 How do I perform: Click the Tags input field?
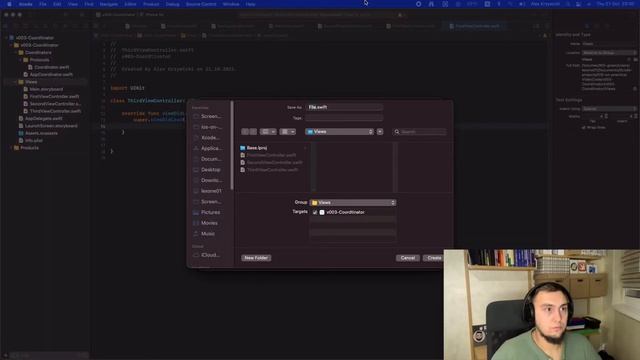coord(344,118)
